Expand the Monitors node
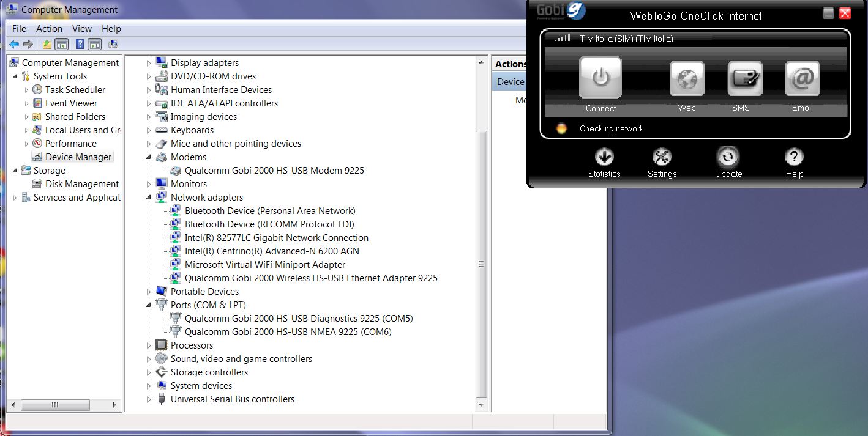This screenshot has height=436, width=868. [149, 184]
